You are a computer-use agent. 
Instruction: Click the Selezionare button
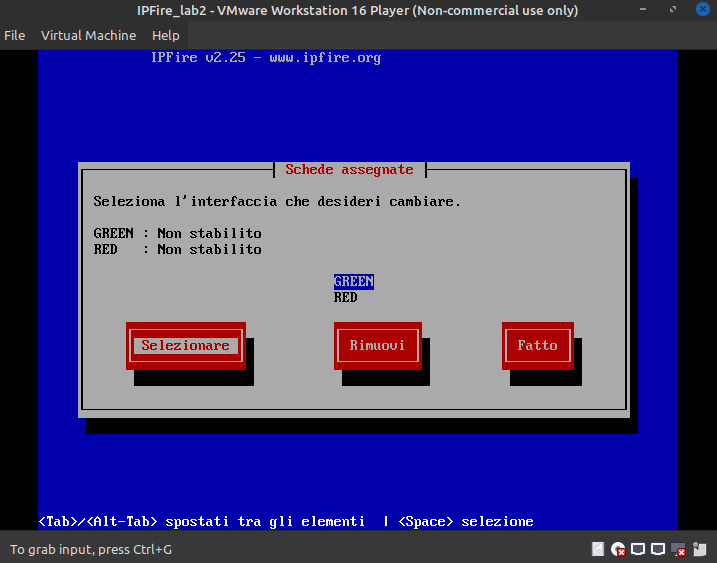pos(186,345)
